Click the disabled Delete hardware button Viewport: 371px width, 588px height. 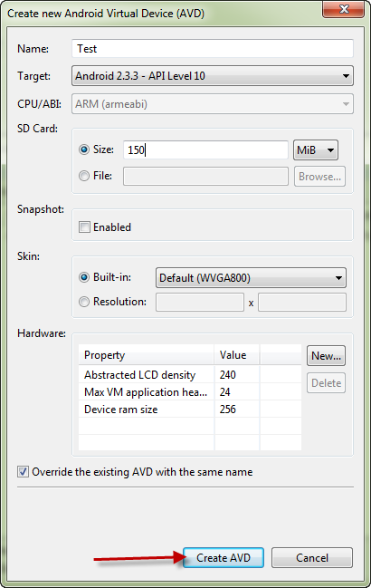click(x=326, y=383)
